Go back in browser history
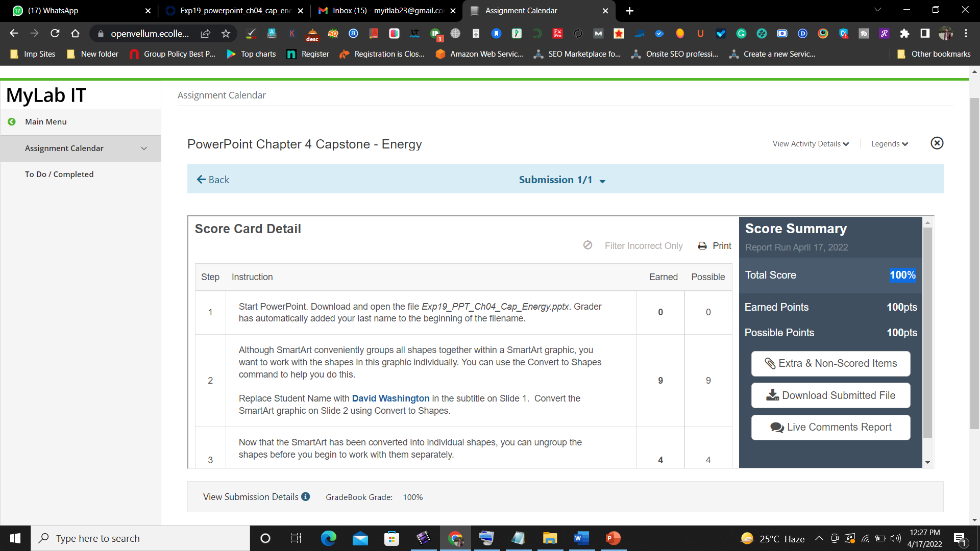The width and height of the screenshot is (980, 551). click(14, 34)
